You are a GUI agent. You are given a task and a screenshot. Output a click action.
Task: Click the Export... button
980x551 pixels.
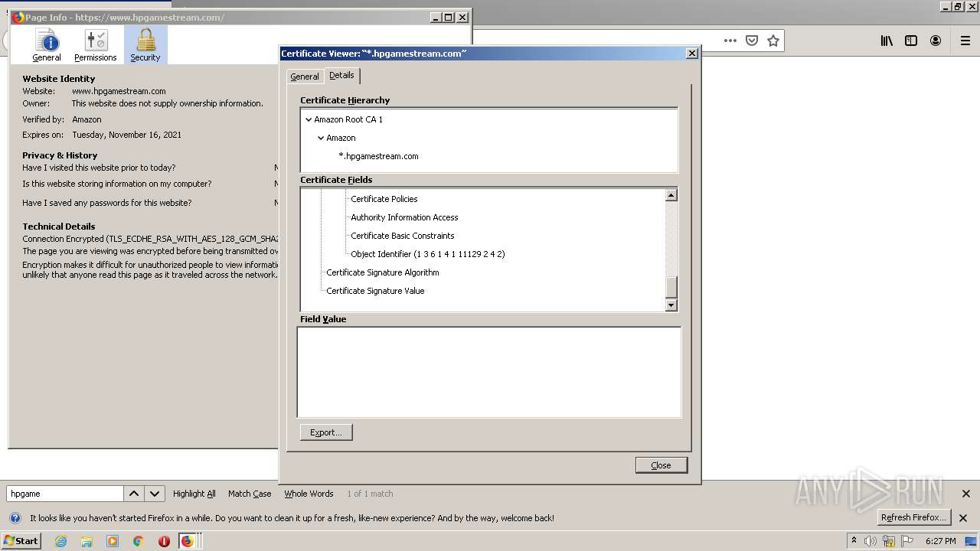(x=326, y=432)
